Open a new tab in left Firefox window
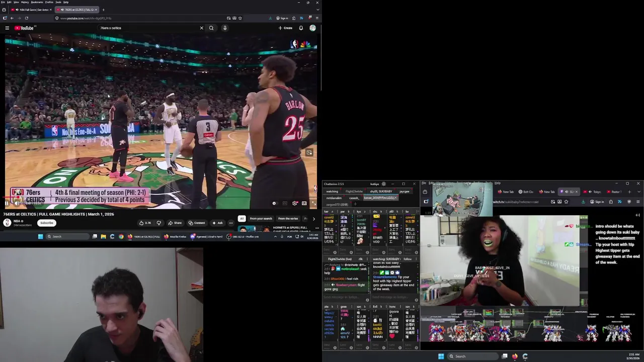The width and height of the screenshot is (644, 362). (x=104, y=10)
